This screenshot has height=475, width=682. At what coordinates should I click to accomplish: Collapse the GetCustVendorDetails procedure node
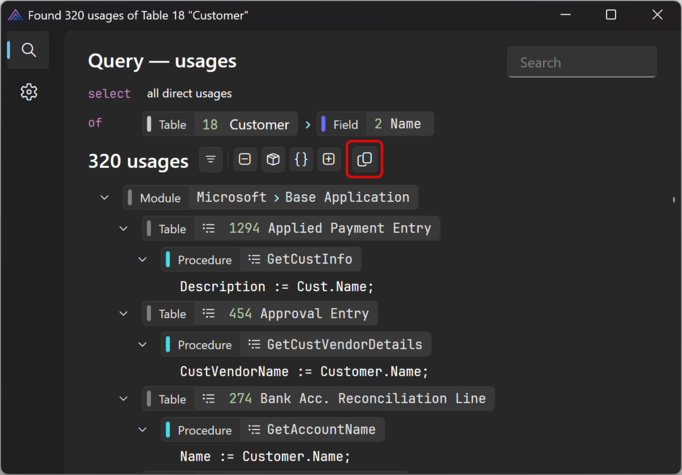[143, 345]
